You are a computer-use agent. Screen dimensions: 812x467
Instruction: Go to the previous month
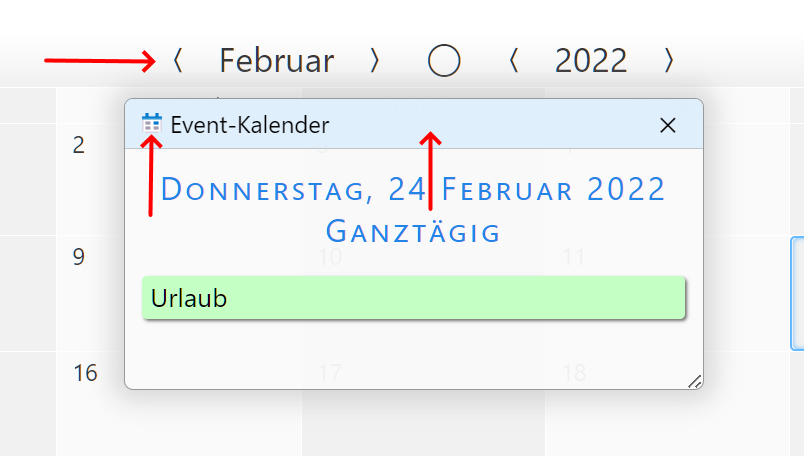pos(178,61)
